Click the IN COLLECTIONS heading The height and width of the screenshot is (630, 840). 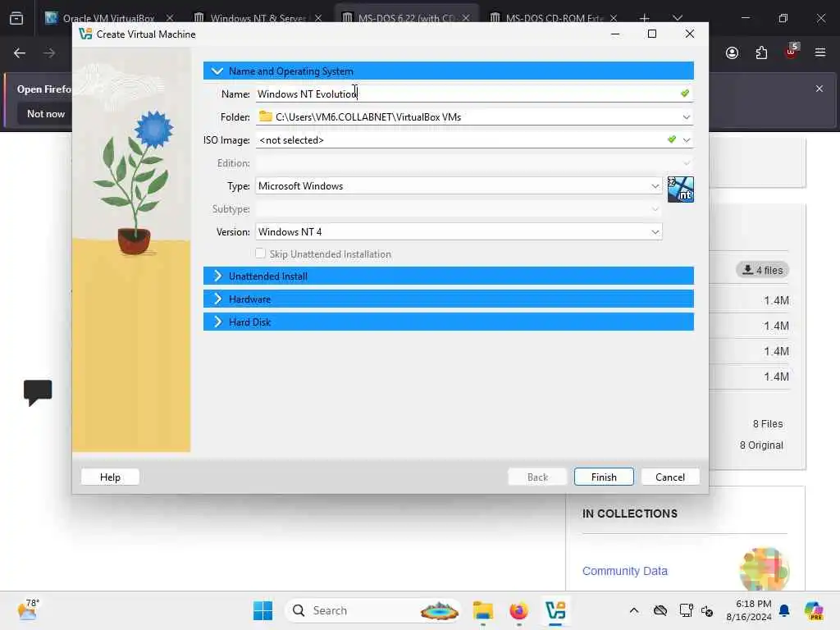pyautogui.click(x=629, y=514)
